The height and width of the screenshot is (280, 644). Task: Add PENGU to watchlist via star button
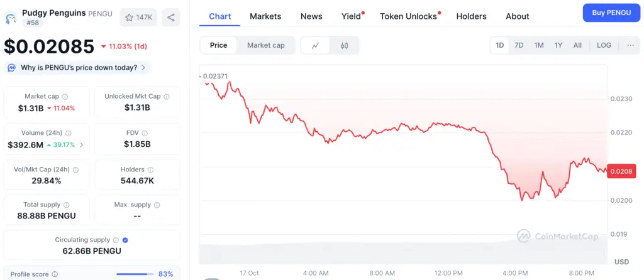click(139, 18)
